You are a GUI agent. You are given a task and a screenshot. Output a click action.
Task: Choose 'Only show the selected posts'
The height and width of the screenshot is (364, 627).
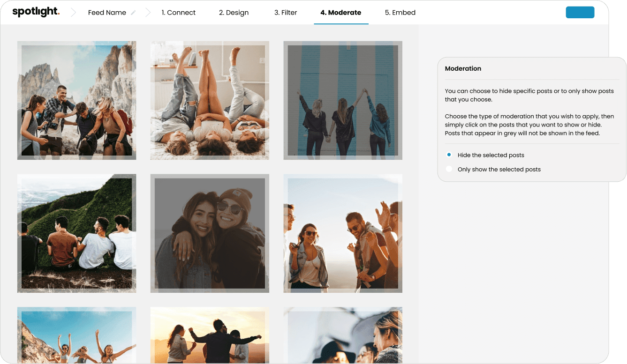pyautogui.click(x=449, y=169)
